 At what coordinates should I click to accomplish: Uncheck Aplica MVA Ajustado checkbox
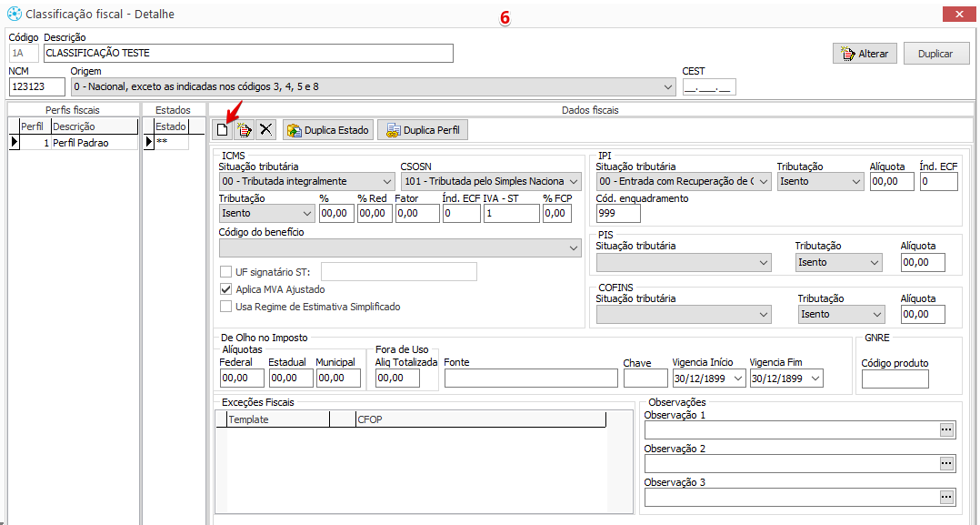225,289
